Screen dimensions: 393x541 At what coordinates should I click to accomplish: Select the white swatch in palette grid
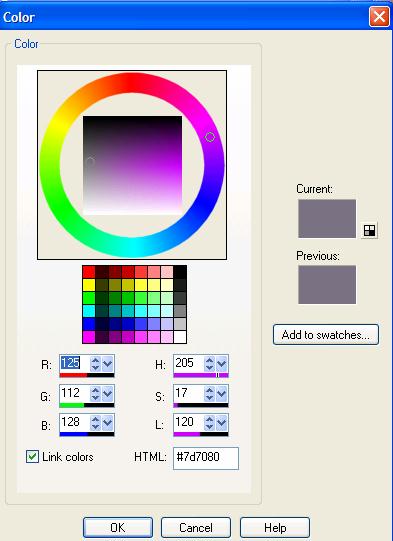pyautogui.click(x=180, y=337)
